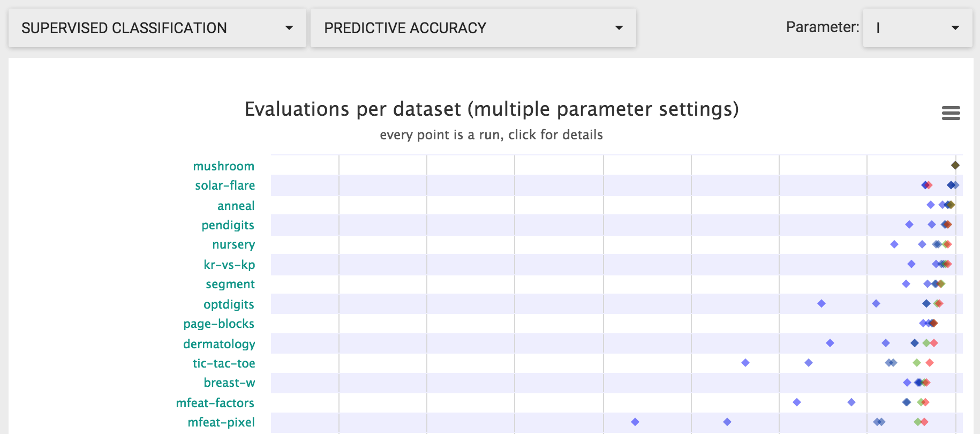This screenshot has width=980, height=434.
Task: Click the leftmost dermatology run diamond
Action: point(830,343)
